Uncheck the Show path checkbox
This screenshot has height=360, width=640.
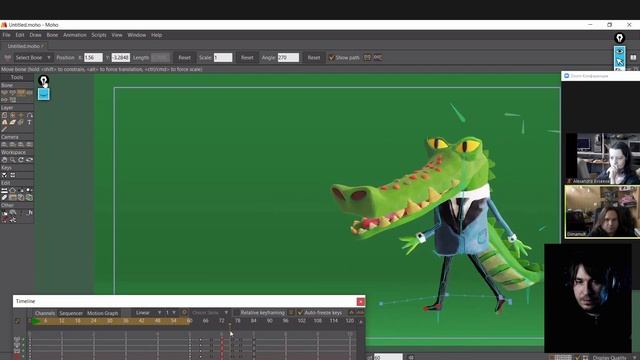coord(331,58)
